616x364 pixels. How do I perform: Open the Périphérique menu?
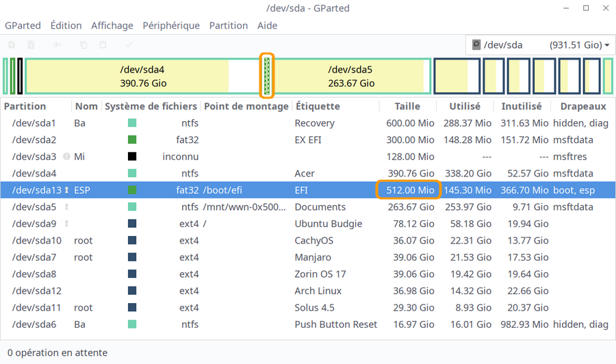[x=171, y=25]
